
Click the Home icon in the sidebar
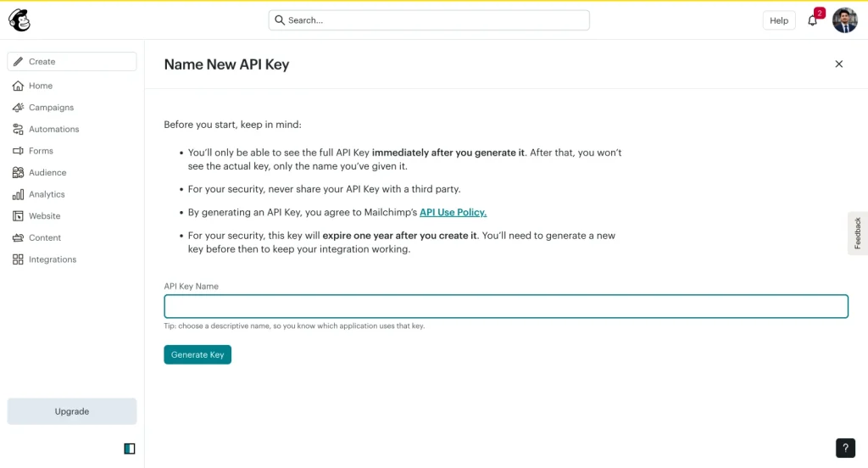pos(18,86)
